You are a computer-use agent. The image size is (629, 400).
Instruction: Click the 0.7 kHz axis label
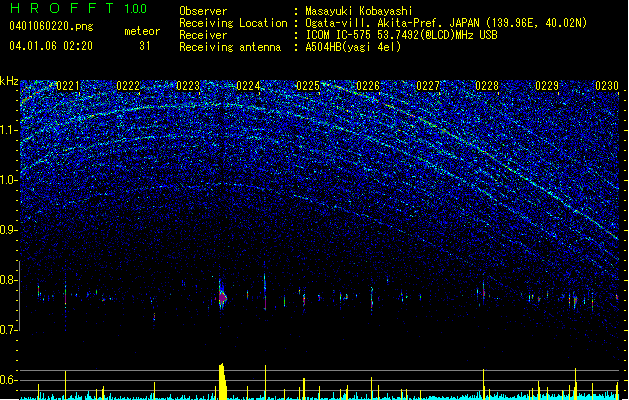click(9, 330)
